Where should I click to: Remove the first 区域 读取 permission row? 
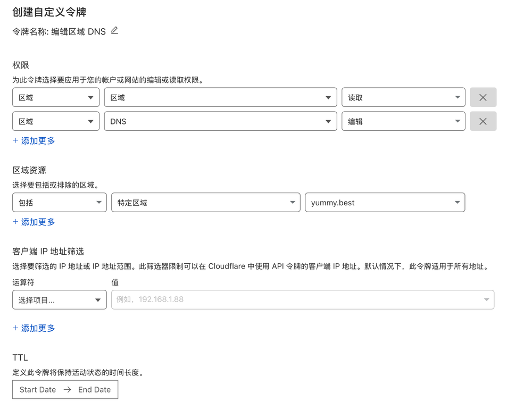[x=483, y=97]
